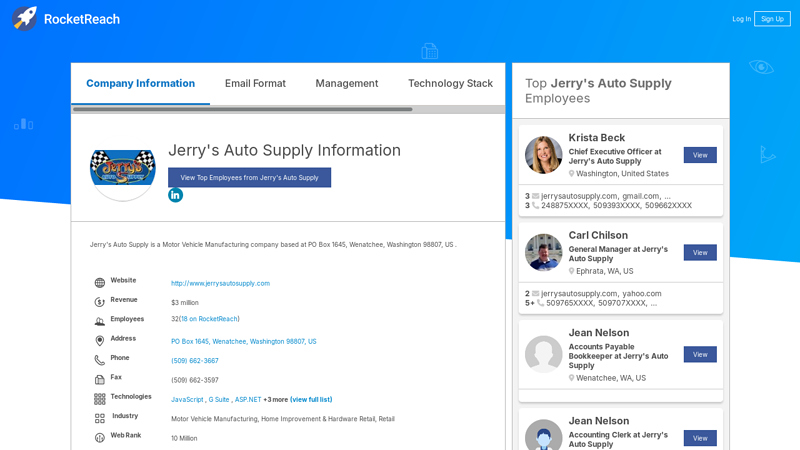Click the RocketReach rocket logo icon

tap(24, 18)
